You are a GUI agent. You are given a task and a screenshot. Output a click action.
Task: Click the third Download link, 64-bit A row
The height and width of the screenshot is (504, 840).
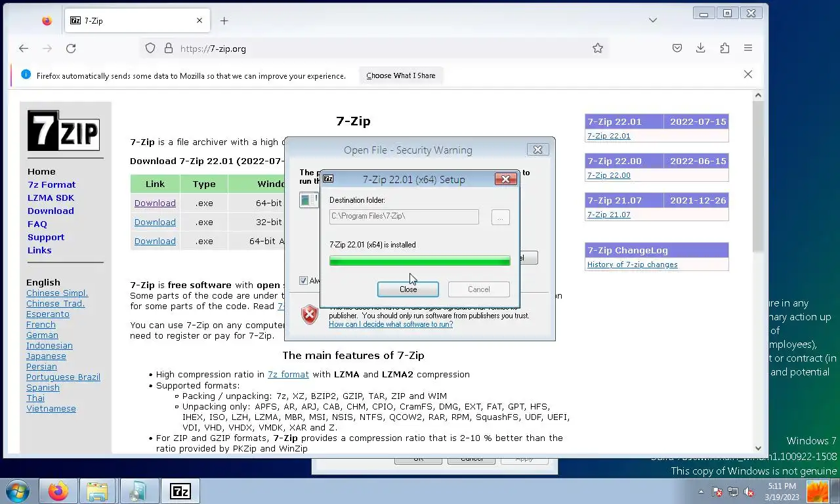pos(155,241)
